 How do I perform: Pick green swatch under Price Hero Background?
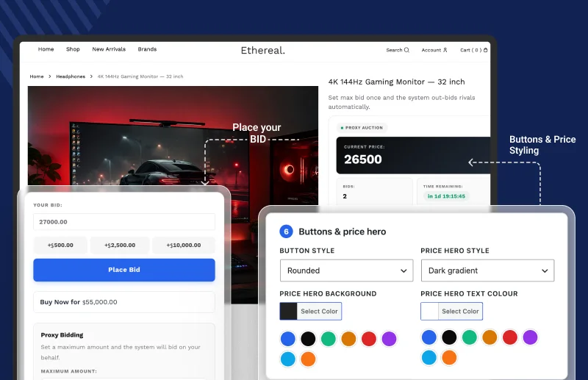click(329, 339)
